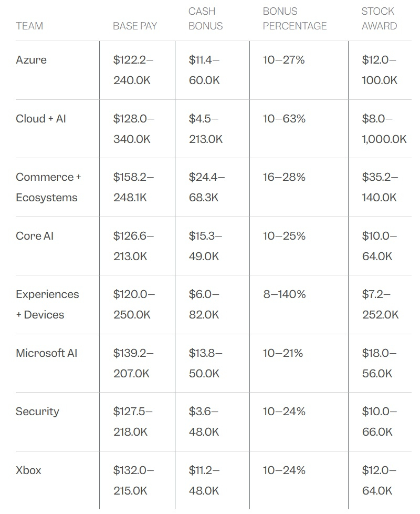Screen dimensions: 420x514
Task: Select Security's $3.6–48.0K cash bonus cell
Action: click(x=204, y=422)
